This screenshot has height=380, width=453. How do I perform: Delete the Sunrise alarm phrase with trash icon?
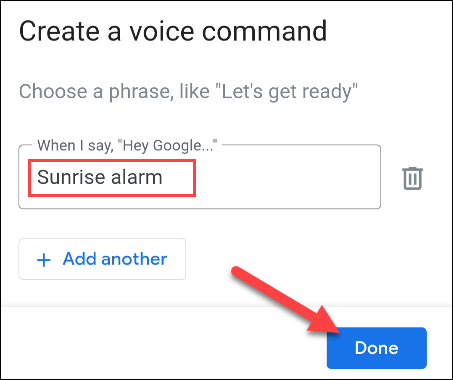click(412, 178)
